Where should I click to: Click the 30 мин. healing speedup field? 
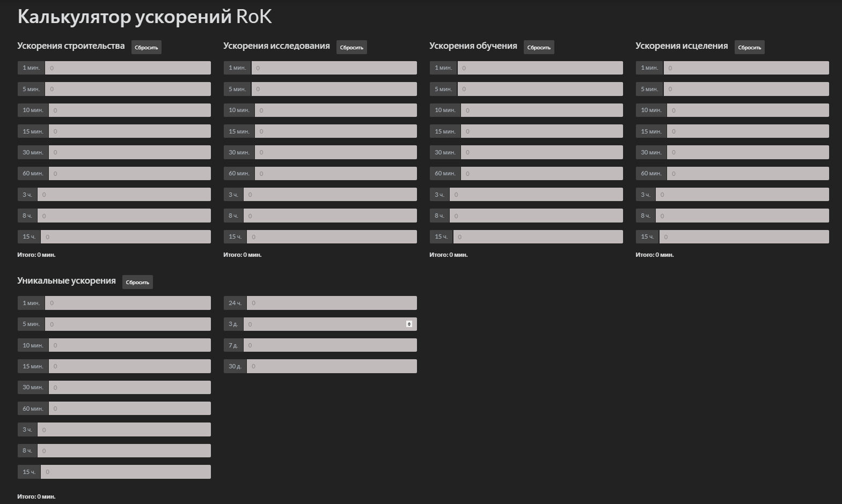748,152
